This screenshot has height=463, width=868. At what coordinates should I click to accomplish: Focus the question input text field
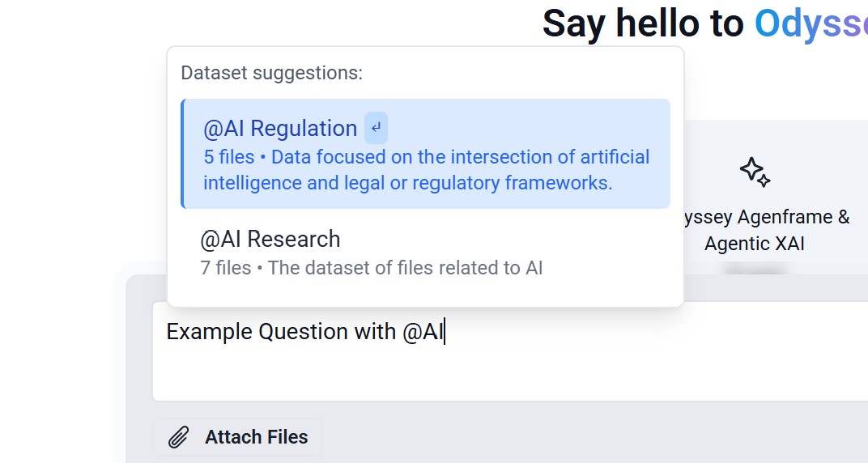509,351
